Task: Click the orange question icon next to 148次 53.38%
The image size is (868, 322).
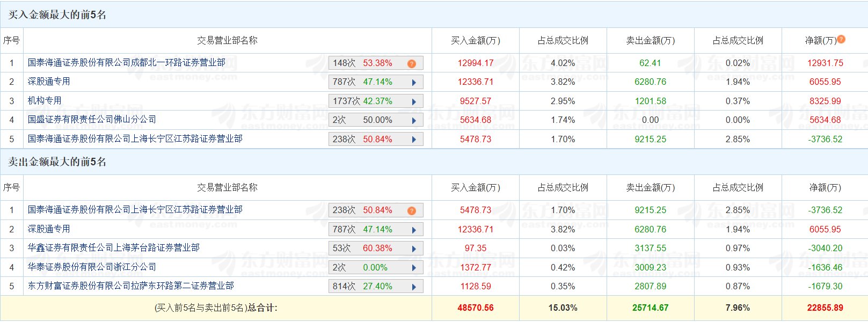Action: tap(411, 63)
